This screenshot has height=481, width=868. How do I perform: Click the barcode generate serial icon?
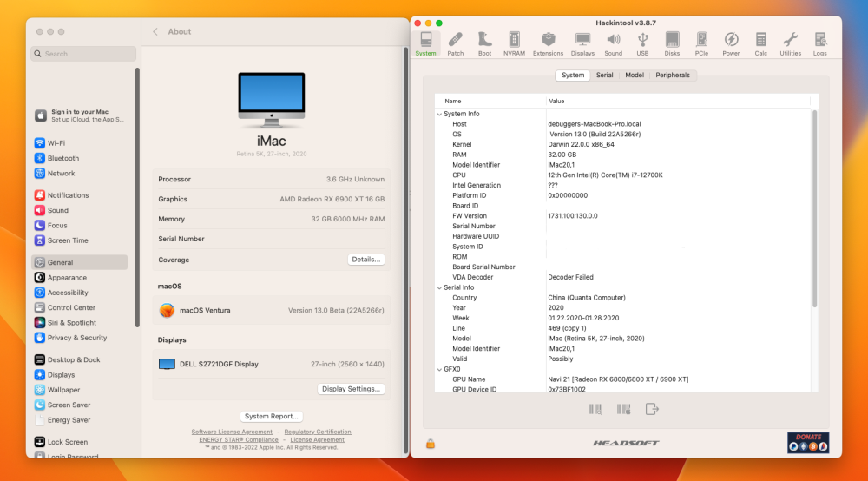pos(595,409)
